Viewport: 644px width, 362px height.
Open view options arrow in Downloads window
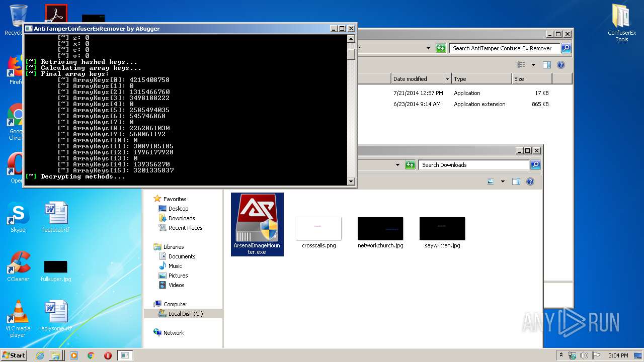[x=502, y=182]
